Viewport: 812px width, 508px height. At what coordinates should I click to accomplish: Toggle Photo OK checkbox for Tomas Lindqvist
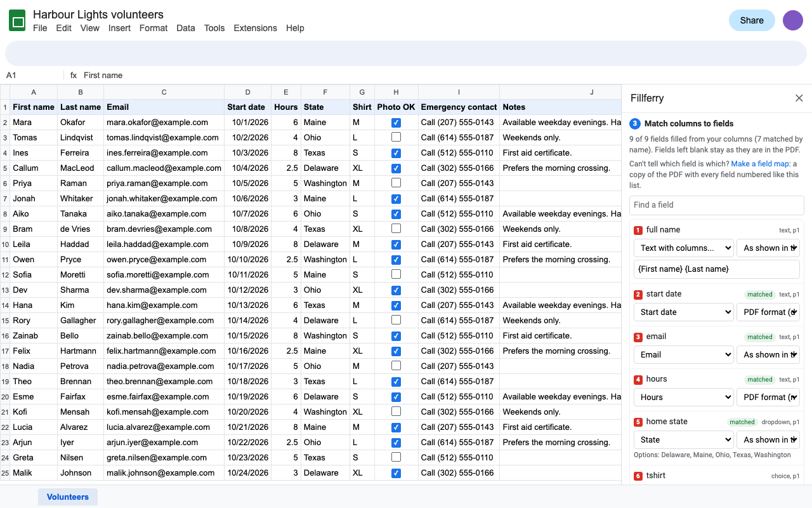[396, 137]
